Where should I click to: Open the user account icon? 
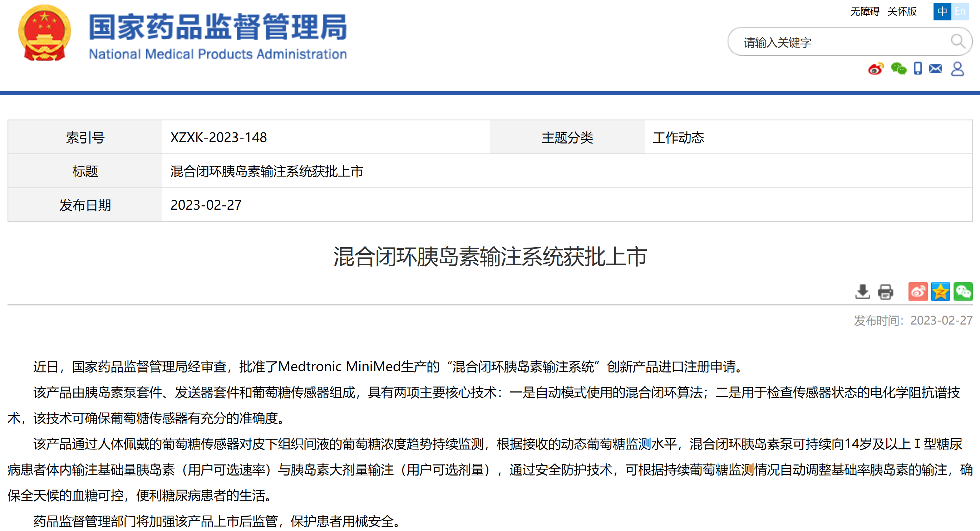click(957, 69)
